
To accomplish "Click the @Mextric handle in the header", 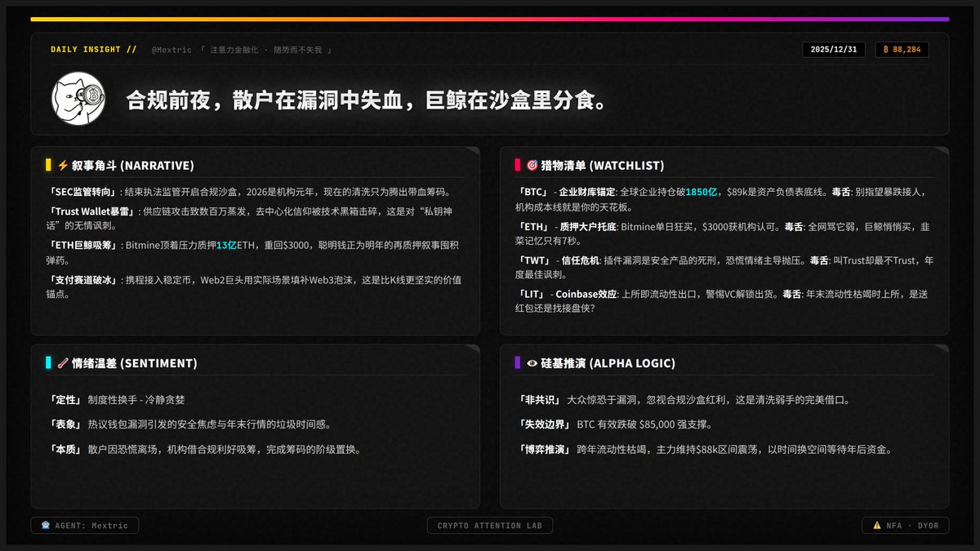I will 171,50.
